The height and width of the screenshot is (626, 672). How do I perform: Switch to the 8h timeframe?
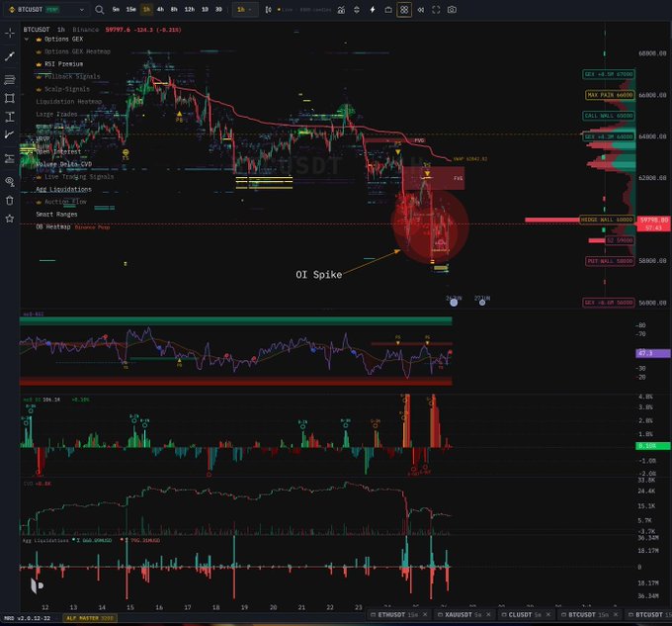[174, 10]
